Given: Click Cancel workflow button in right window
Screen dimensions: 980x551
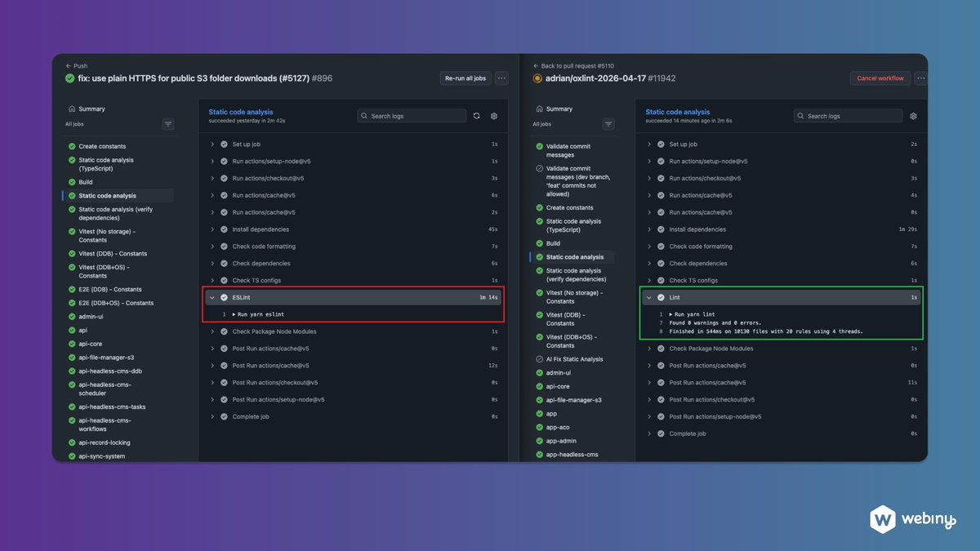Looking at the screenshot, I should (x=880, y=78).
